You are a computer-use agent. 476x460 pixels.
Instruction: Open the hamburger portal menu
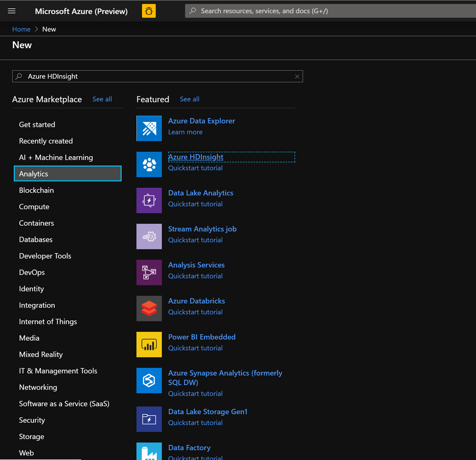(11, 11)
